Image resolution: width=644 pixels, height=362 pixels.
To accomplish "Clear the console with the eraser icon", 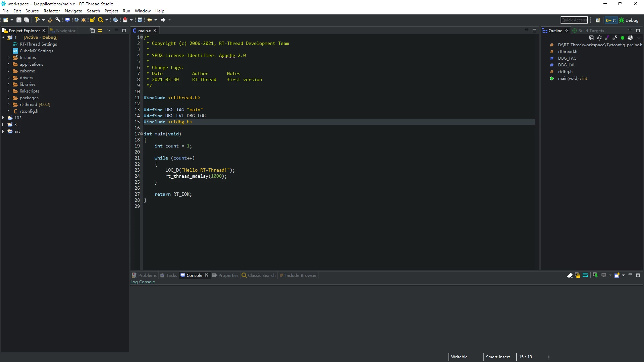I will (x=570, y=275).
